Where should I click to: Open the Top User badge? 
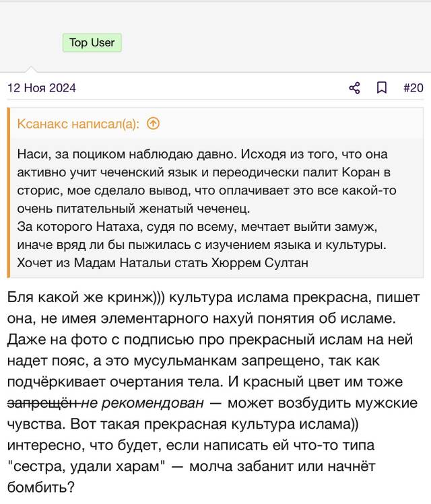92,42
